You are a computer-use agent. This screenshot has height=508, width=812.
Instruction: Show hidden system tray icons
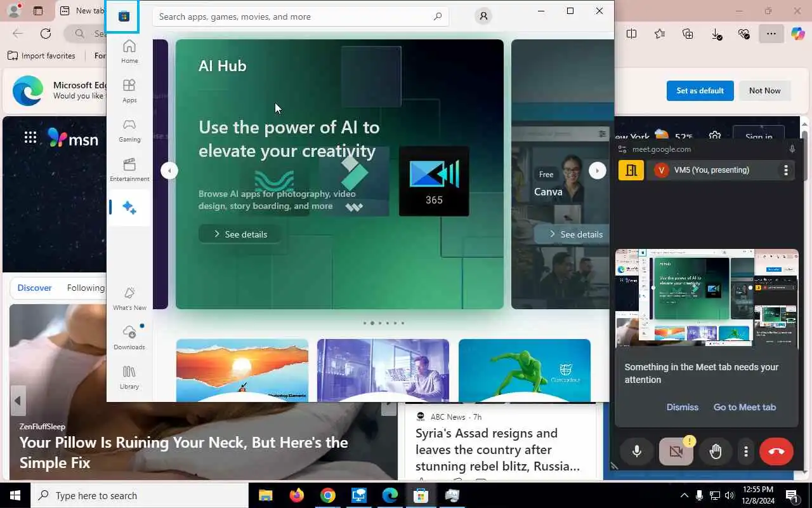click(x=684, y=495)
